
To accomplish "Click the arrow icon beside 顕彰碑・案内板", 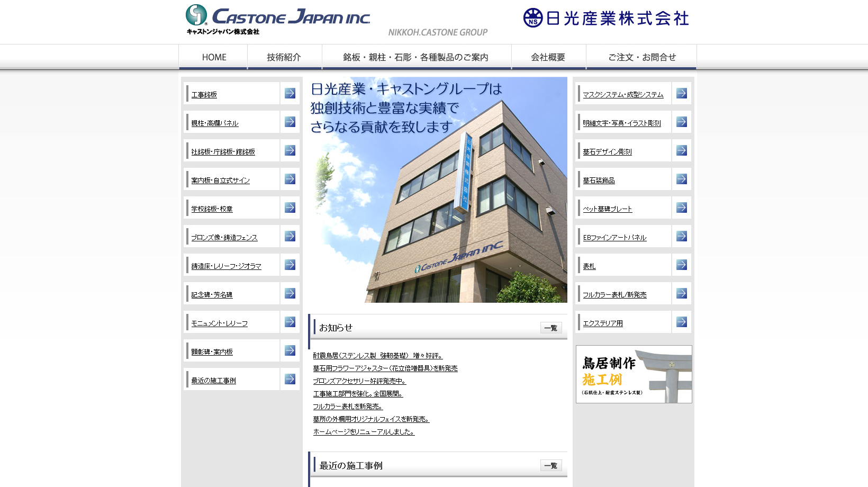I will [x=290, y=350].
